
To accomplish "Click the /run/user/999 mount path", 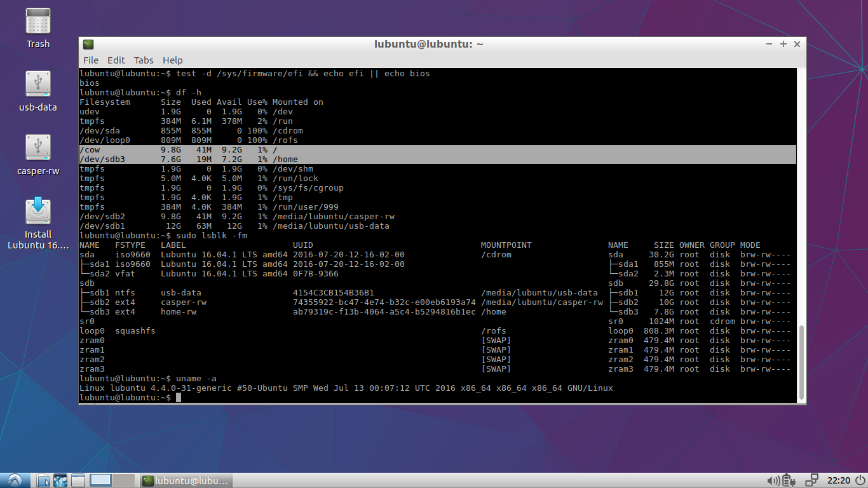I will tap(306, 207).
